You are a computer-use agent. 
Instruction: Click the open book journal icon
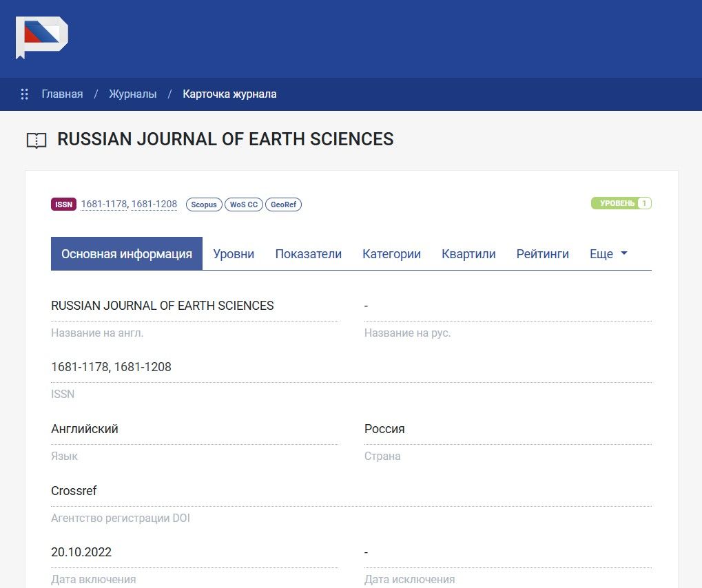tap(37, 140)
